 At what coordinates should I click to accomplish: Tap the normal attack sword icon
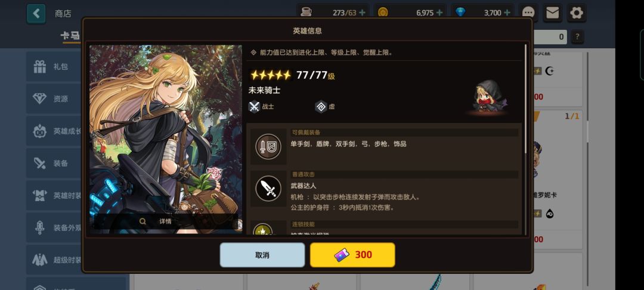tap(268, 189)
